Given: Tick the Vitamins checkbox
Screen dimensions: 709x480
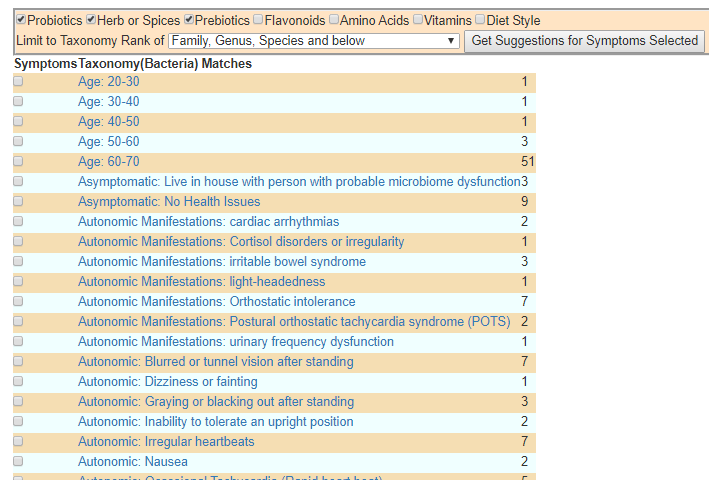Looking at the screenshot, I should [x=418, y=20].
